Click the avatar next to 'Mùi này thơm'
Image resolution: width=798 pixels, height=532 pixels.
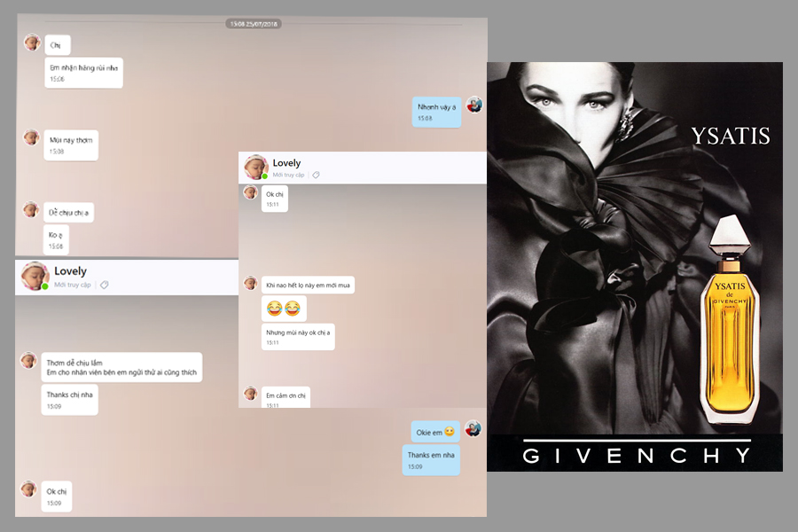(31, 137)
